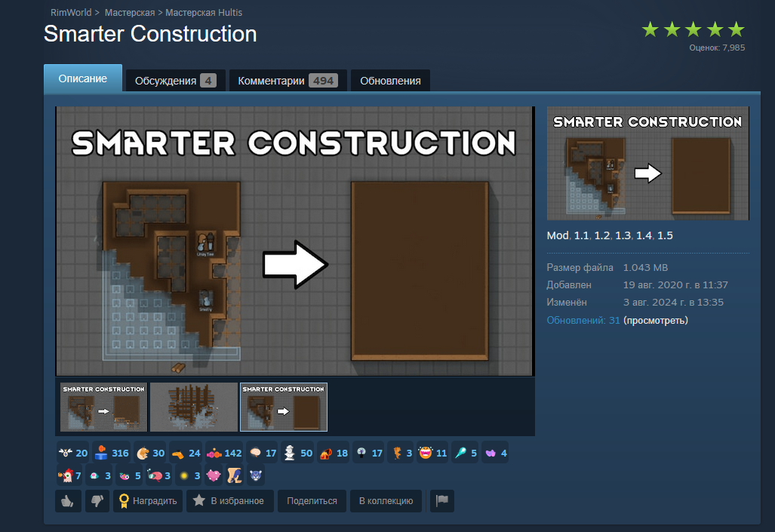Click the date 3 авг. 2024 г. в 13:35

[673, 302]
